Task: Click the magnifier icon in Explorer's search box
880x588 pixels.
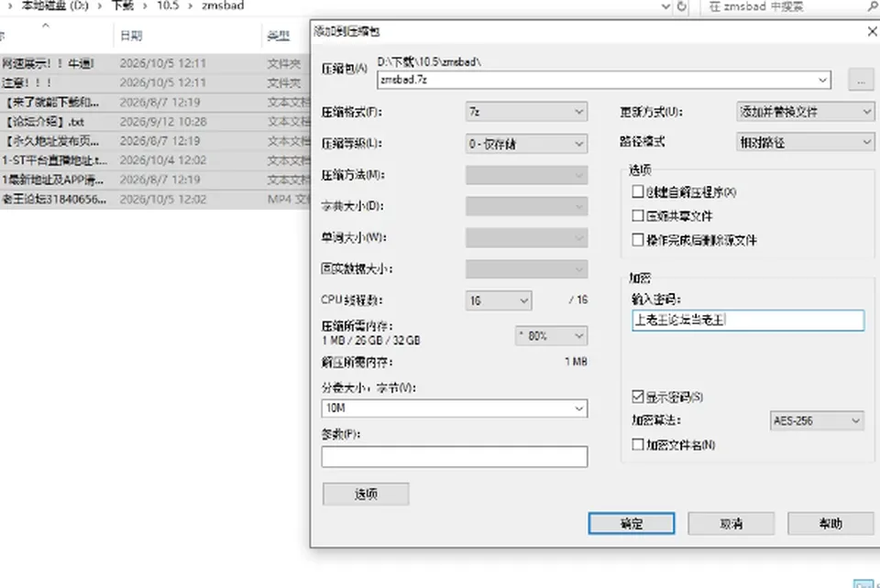Action: (x=873, y=6)
